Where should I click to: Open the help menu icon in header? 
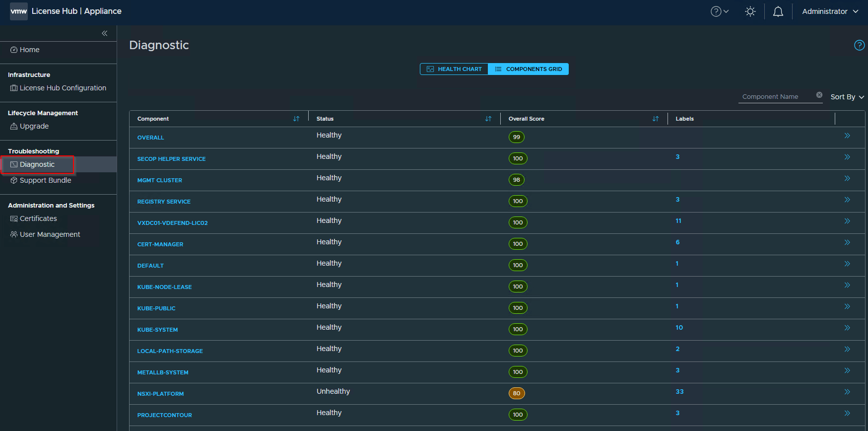coord(720,11)
